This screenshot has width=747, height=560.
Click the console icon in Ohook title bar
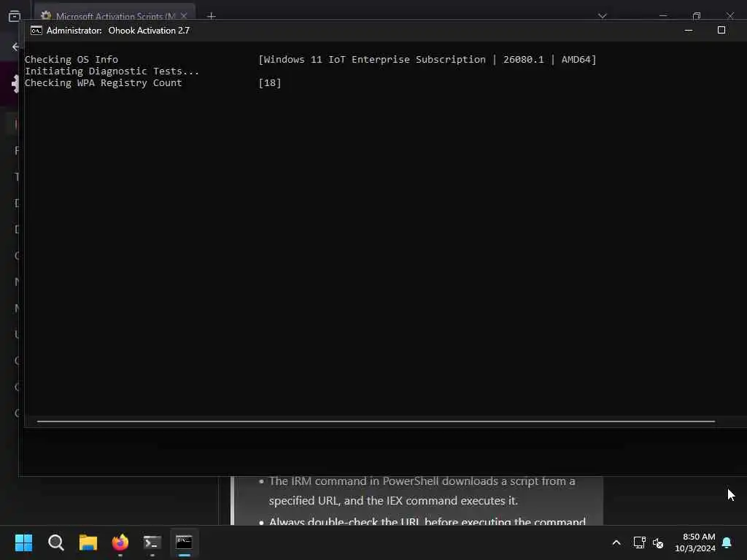tap(36, 31)
